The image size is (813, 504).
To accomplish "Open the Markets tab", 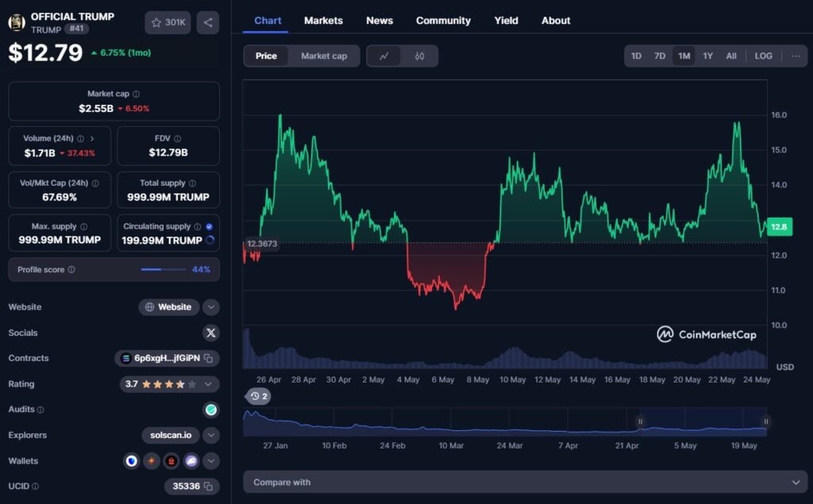I will point(324,21).
